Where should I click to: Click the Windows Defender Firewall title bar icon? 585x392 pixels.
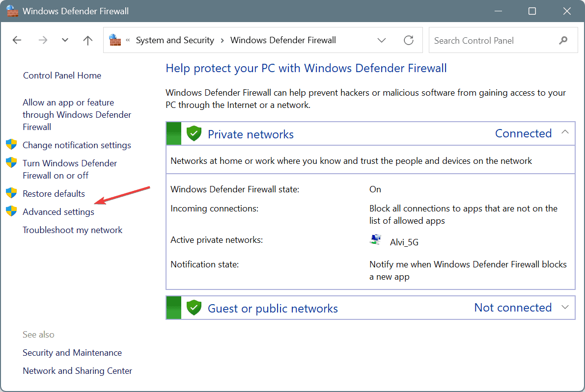click(12, 11)
